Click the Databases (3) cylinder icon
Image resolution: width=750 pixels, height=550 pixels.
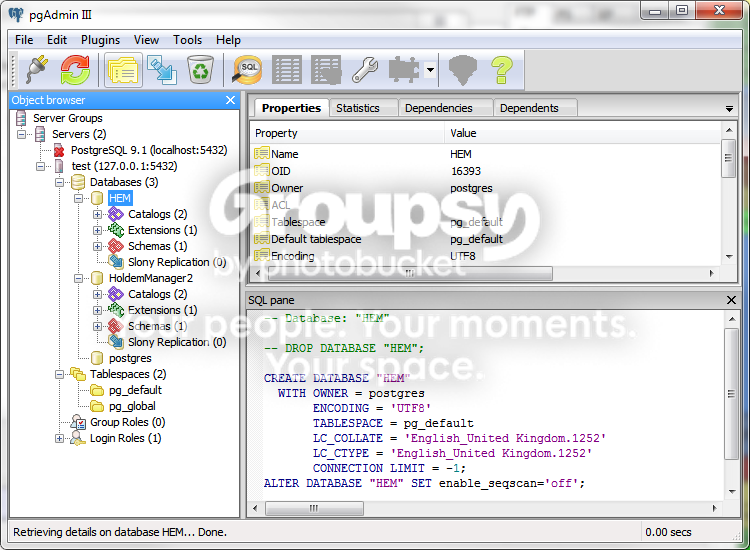pos(78,182)
